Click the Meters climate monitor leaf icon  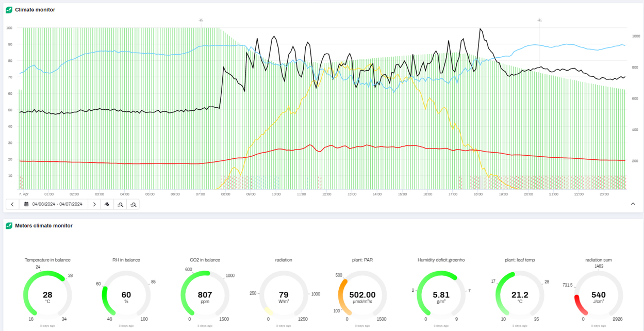[9, 226]
